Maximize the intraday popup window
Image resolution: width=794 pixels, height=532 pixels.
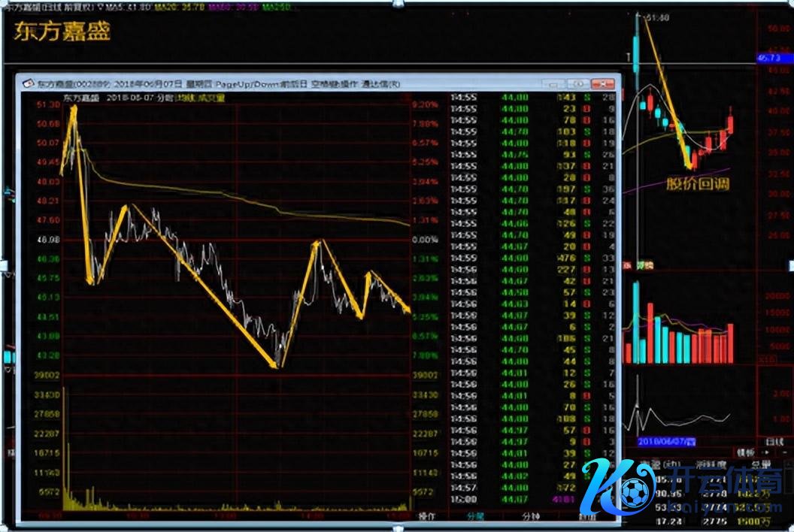[578, 83]
